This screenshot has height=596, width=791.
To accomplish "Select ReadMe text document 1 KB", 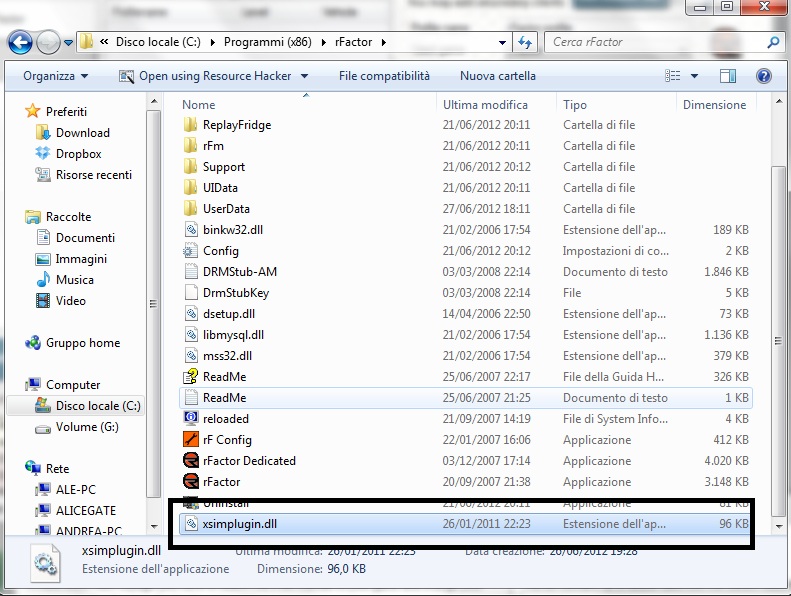I will 466,398.
